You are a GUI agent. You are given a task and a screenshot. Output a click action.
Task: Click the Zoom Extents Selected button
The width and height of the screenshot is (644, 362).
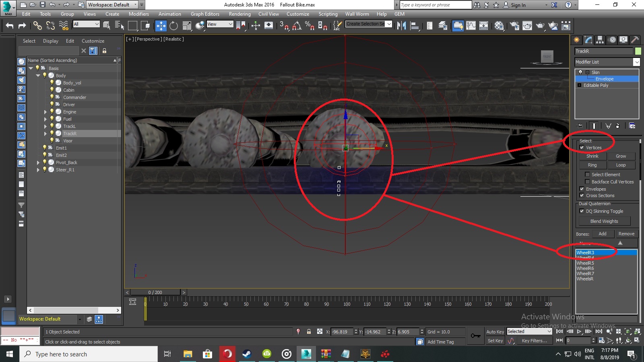tap(628, 331)
